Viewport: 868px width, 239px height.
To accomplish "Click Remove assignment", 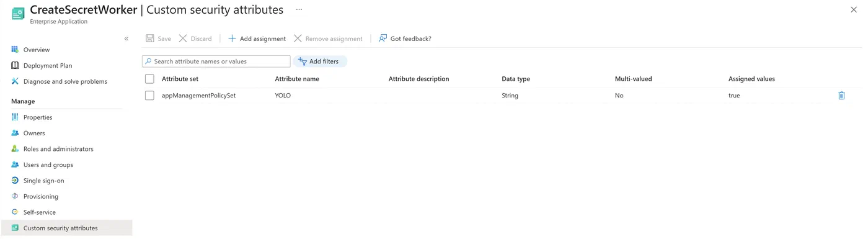I will point(328,38).
